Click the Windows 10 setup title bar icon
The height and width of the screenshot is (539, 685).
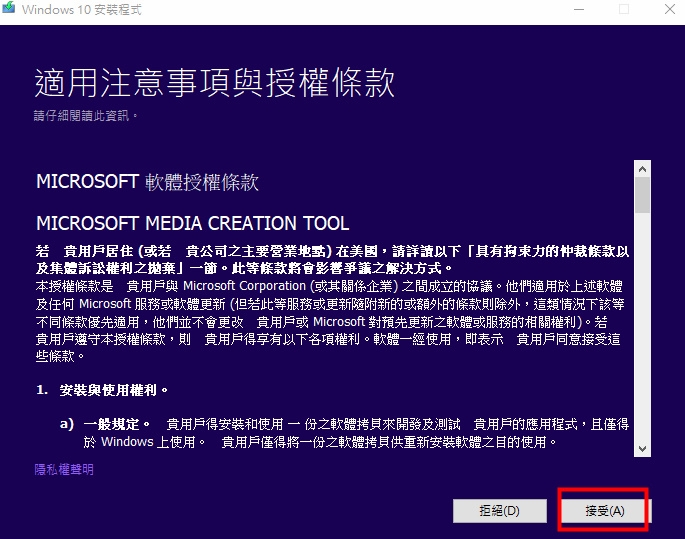pos(9,8)
